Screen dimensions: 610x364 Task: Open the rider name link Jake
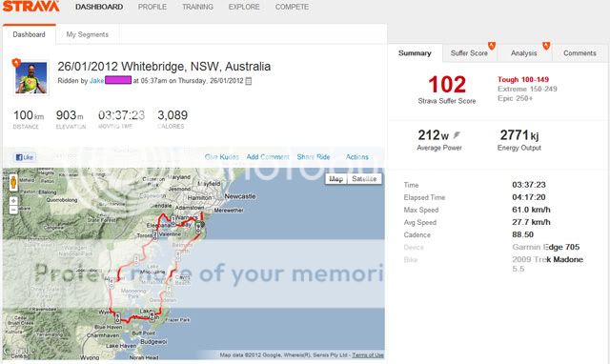click(x=96, y=81)
